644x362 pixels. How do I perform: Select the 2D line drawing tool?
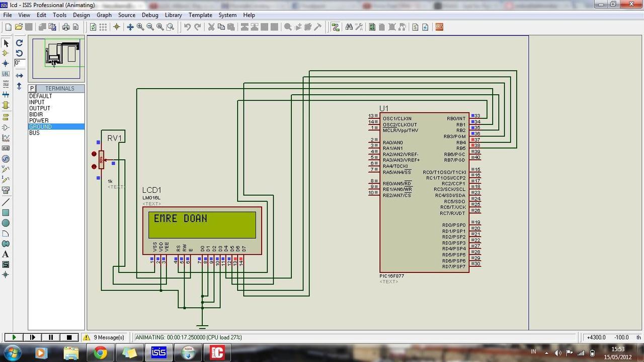[6, 202]
